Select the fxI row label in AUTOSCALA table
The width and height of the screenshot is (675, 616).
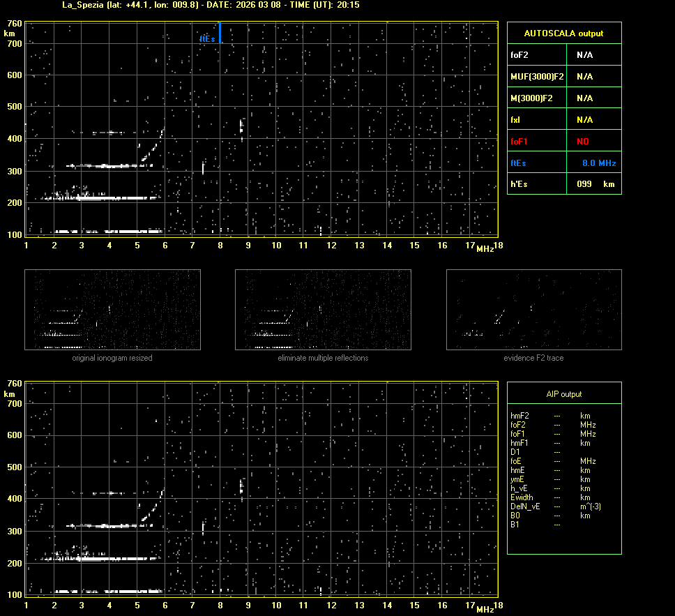515,120
